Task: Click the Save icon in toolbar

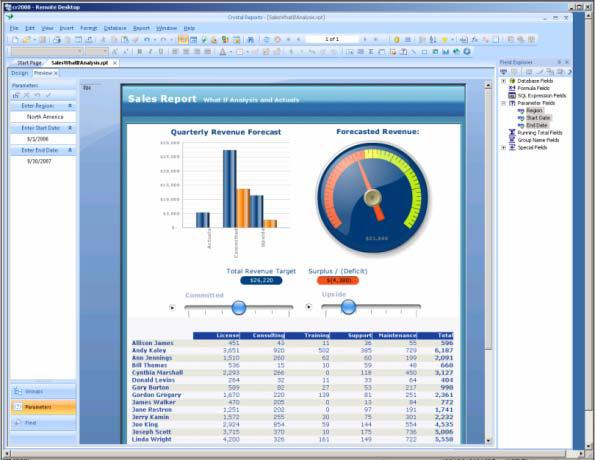Action: tap(42, 39)
